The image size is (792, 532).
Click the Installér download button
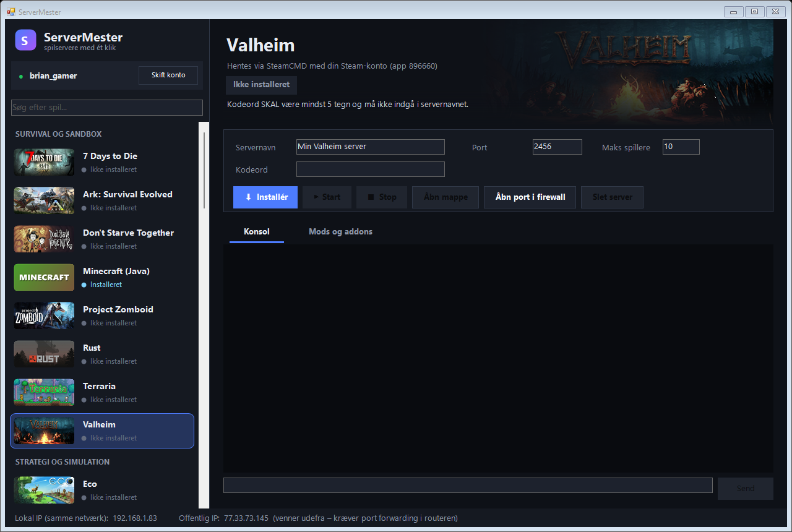(x=265, y=197)
